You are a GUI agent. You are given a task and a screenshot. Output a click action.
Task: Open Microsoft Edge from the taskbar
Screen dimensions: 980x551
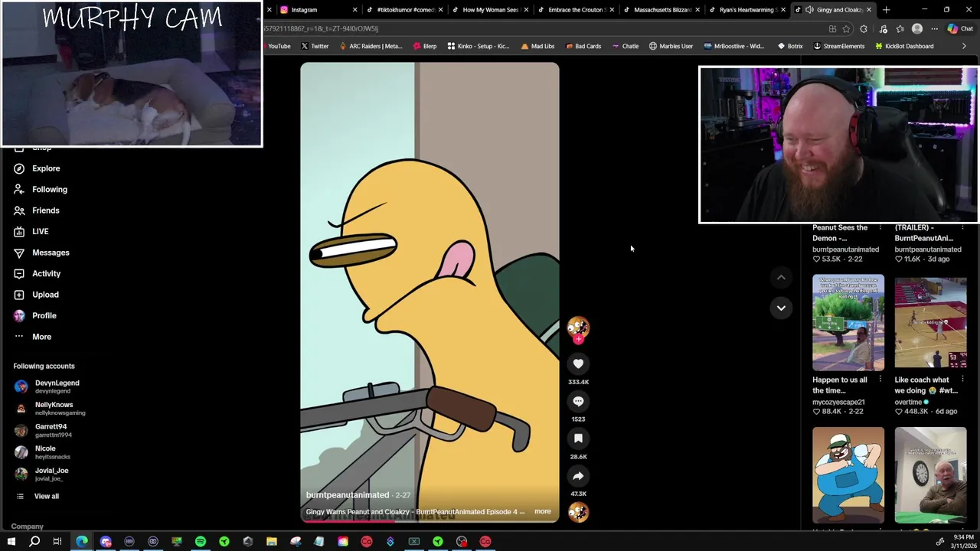[x=82, y=542]
